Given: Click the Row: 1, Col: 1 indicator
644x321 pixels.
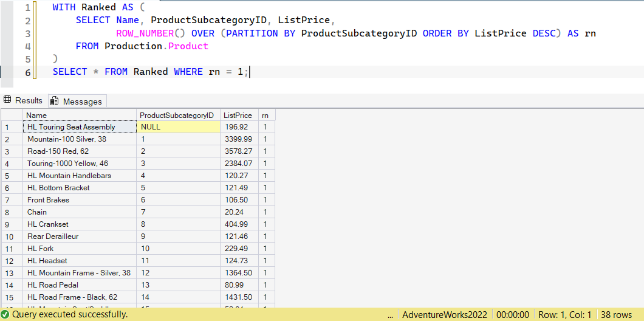Looking at the screenshot, I should point(565,315).
